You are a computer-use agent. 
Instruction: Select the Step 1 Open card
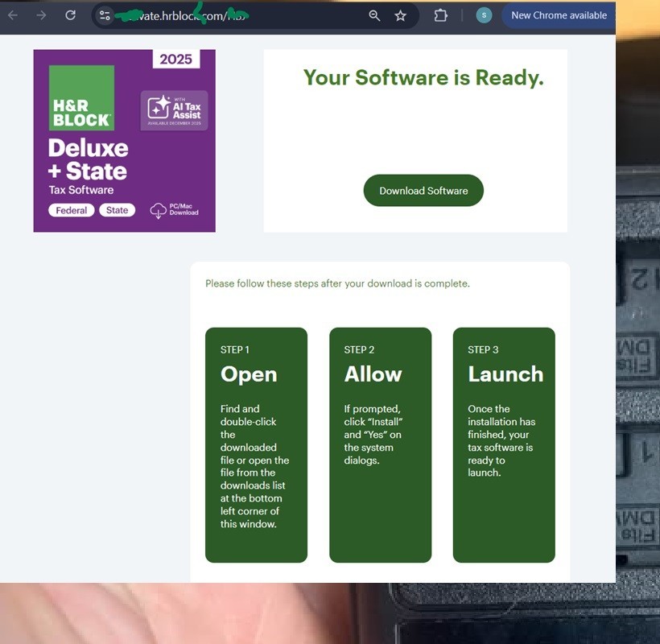256,443
